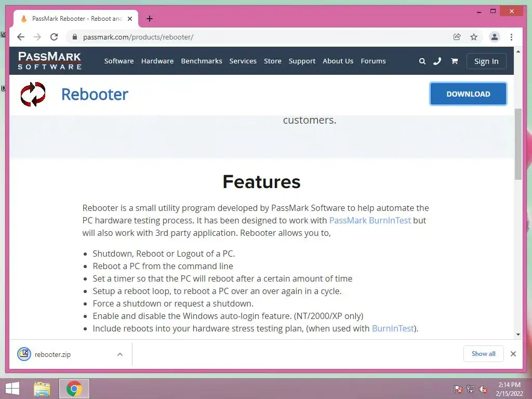Image resolution: width=532 pixels, height=399 pixels.
Task: Click the blue DOWNLOAD button
Action: (468, 94)
